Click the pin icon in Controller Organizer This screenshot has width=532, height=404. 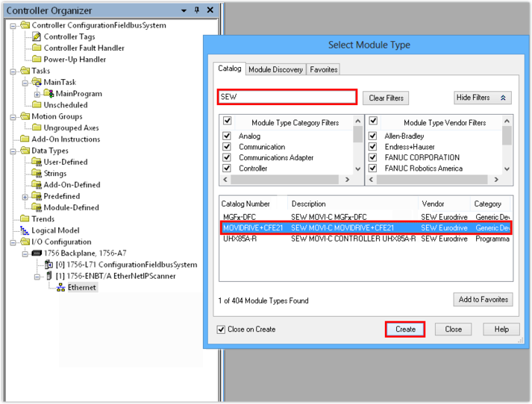[x=197, y=10]
